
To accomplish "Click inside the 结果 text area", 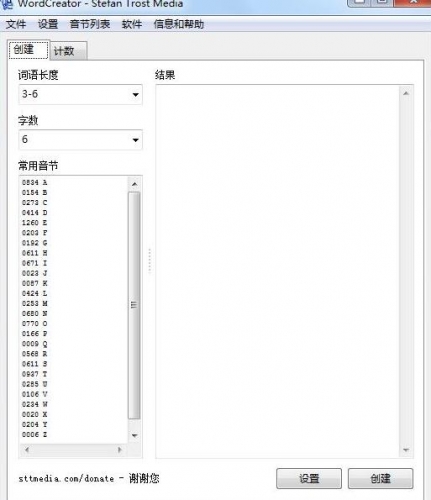I will click(278, 271).
